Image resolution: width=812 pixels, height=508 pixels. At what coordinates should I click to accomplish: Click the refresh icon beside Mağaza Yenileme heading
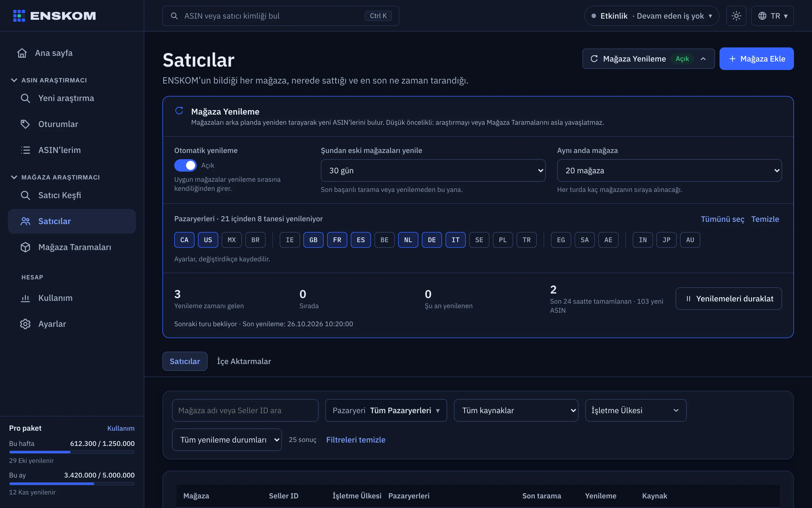click(x=179, y=111)
